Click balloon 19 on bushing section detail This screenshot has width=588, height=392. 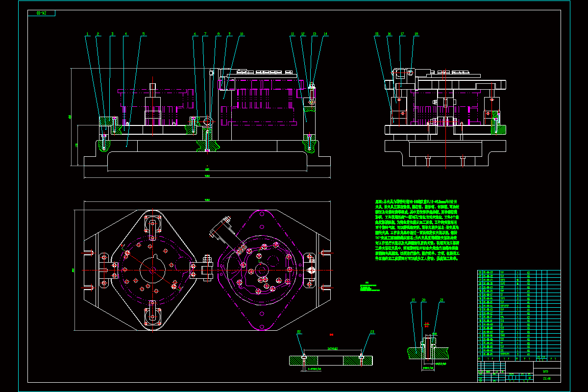pos(413,300)
